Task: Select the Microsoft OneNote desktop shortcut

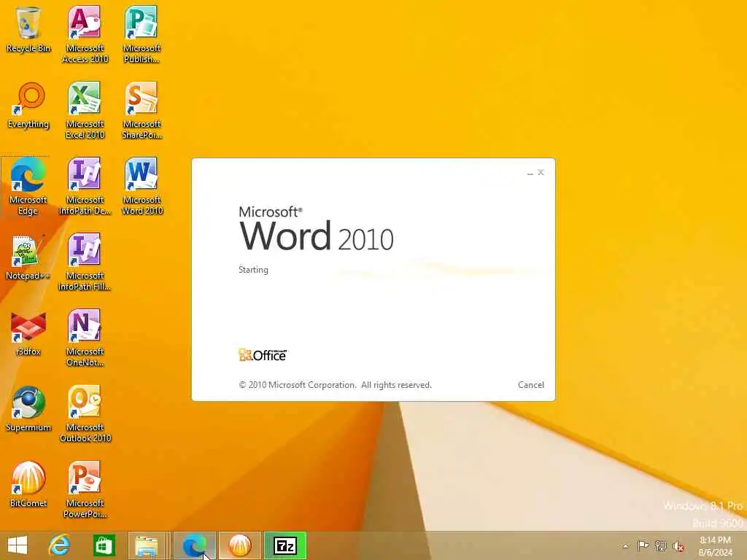Action: 85,338
